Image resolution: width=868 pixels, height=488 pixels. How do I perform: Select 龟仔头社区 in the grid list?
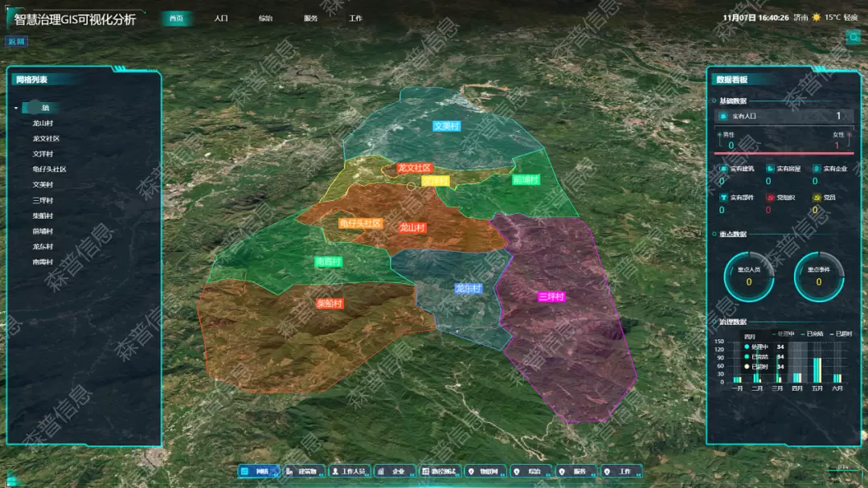coord(49,170)
